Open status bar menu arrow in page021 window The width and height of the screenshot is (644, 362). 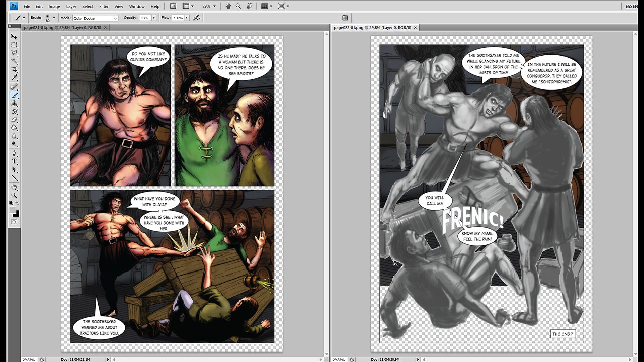click(108, 359)
